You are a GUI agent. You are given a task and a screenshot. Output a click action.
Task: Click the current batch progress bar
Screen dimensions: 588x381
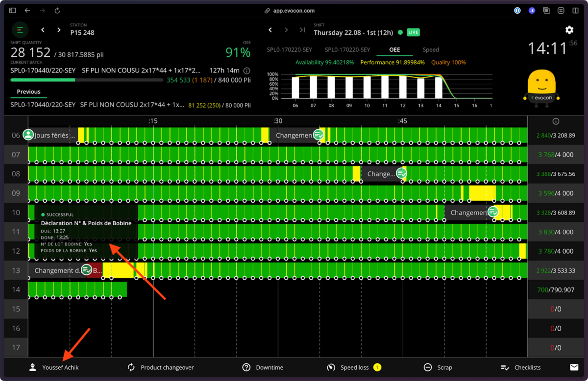click(87, 80)
